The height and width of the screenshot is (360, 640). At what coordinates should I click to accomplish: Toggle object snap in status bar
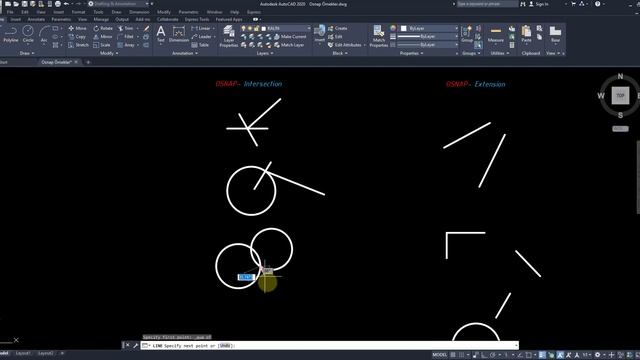[528, 355]
